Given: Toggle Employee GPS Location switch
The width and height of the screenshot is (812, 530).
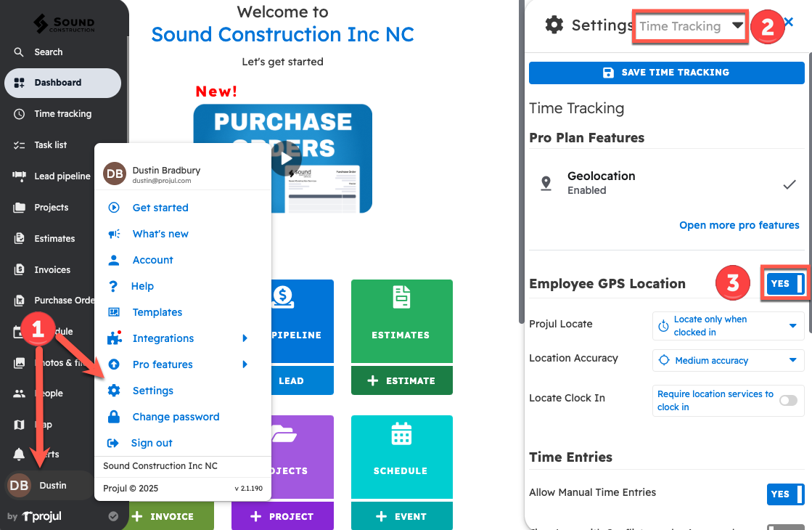Looking at the screenshot, I should 785,284.
